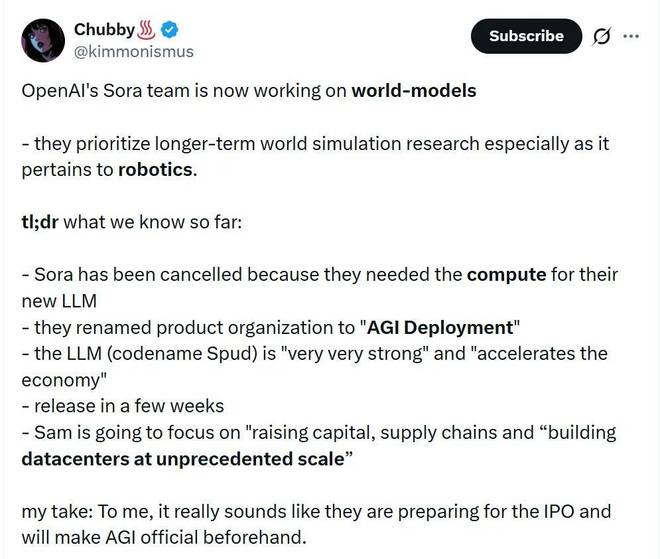Open the @kimmonismus handle link
The height and width of the screenshot is (559, 660).
[134, 51]
